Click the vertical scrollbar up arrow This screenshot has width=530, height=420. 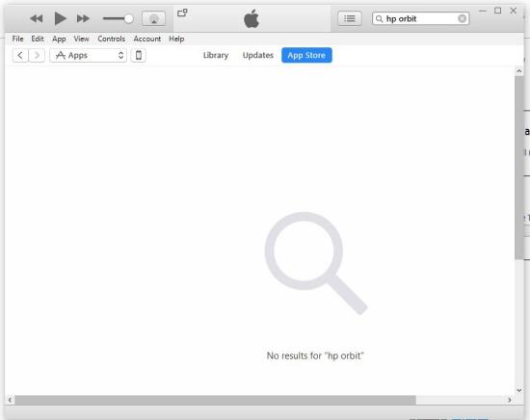pos(518,71)
